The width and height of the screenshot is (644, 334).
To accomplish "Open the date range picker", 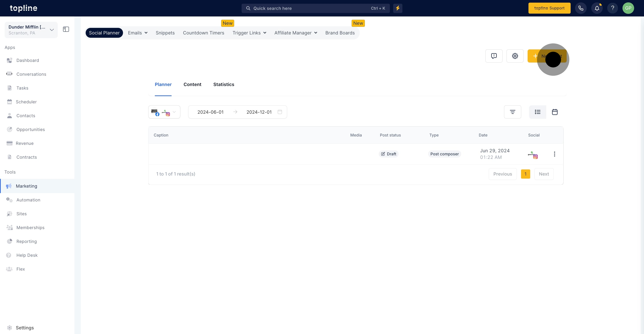I will point(237,112).
